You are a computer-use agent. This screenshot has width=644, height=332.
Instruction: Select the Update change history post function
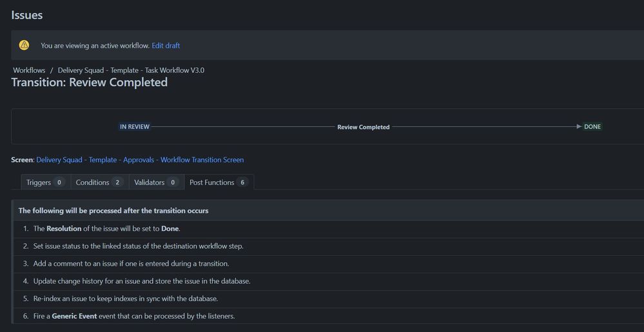(329, 282)
